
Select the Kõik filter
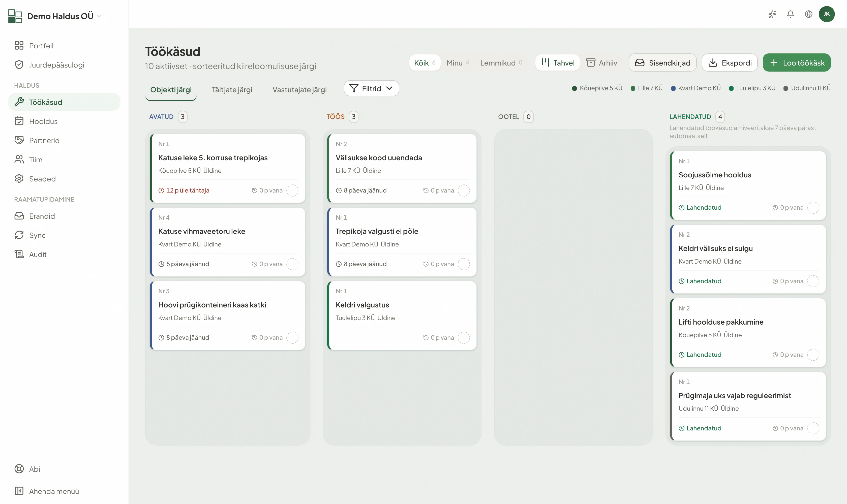(x=425, y=62)
